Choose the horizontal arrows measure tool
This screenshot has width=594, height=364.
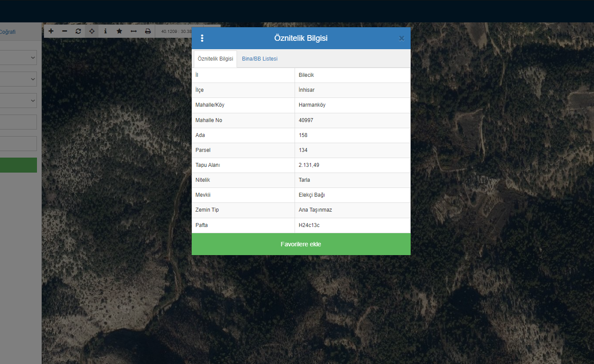coord(134,31)
